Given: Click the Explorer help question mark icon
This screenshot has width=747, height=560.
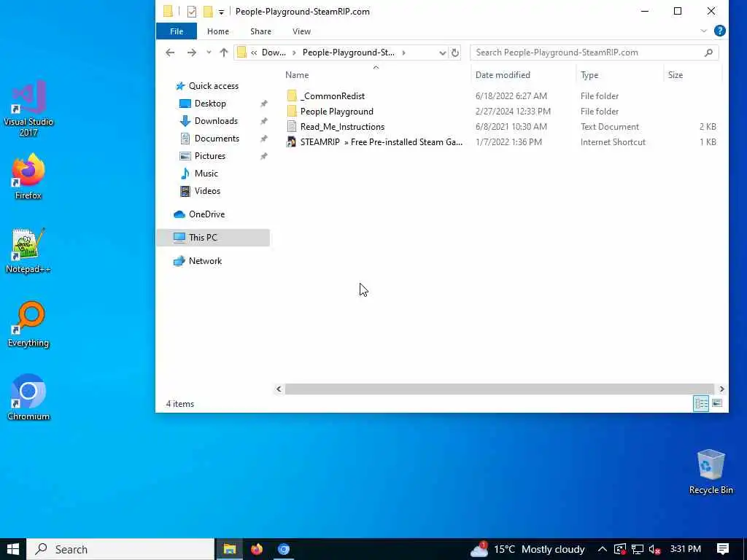Looking at the screenshot, I should pos(719,31).
